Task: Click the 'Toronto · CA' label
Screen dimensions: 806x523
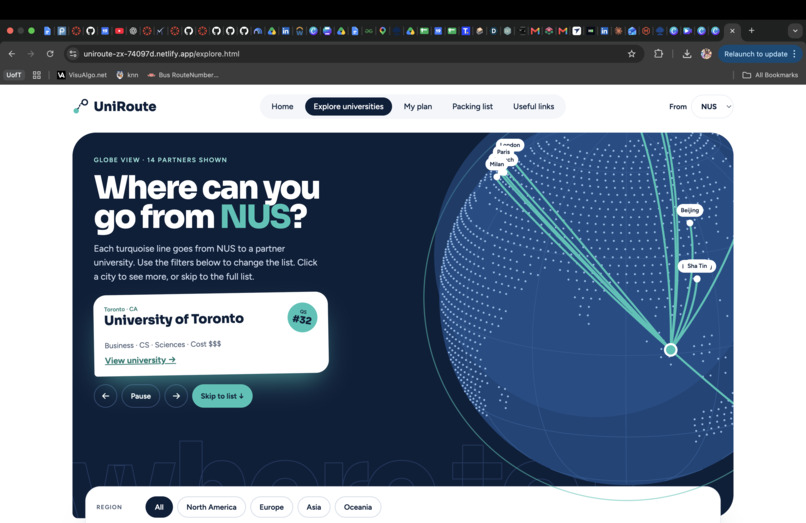Action: [x=121, y=309]
